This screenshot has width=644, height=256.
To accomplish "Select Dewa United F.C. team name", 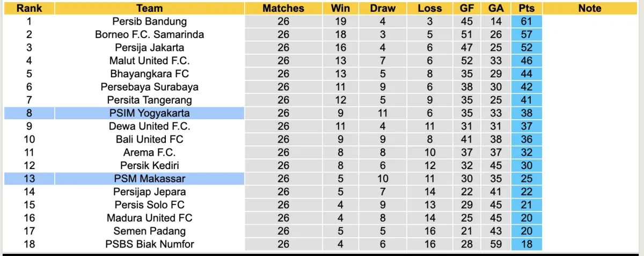I will tap(150, 126).
